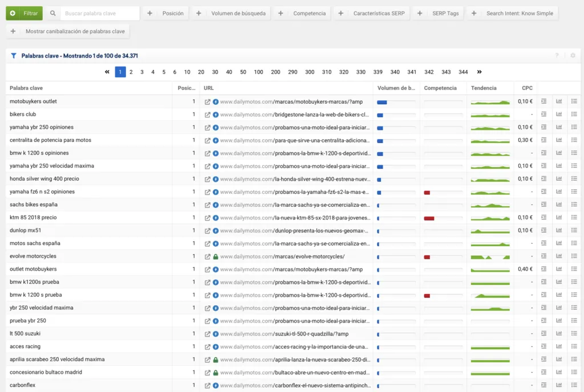Add the Competencia filter

click(302, 13)
